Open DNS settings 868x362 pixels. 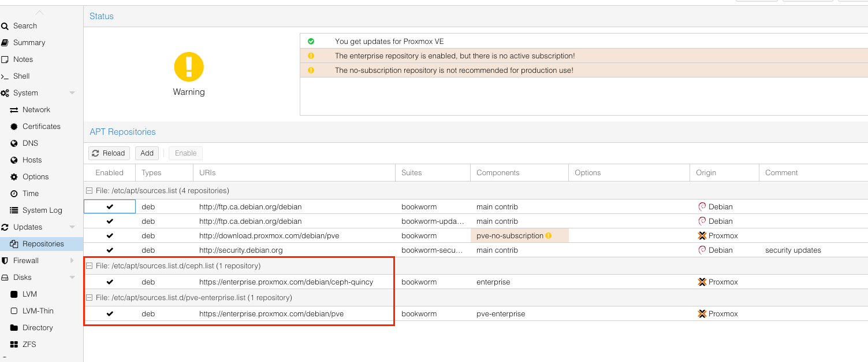[30, 143]
